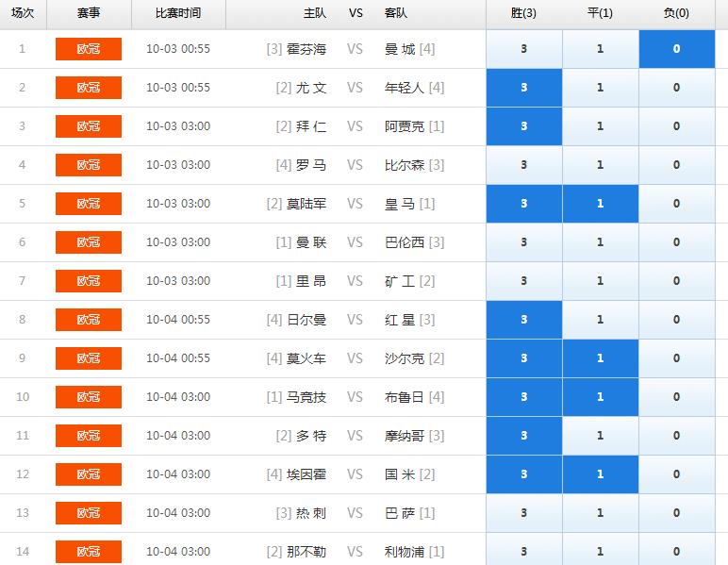Click home team 那不勒
The image size is (728, 565).
pos(306,552)
